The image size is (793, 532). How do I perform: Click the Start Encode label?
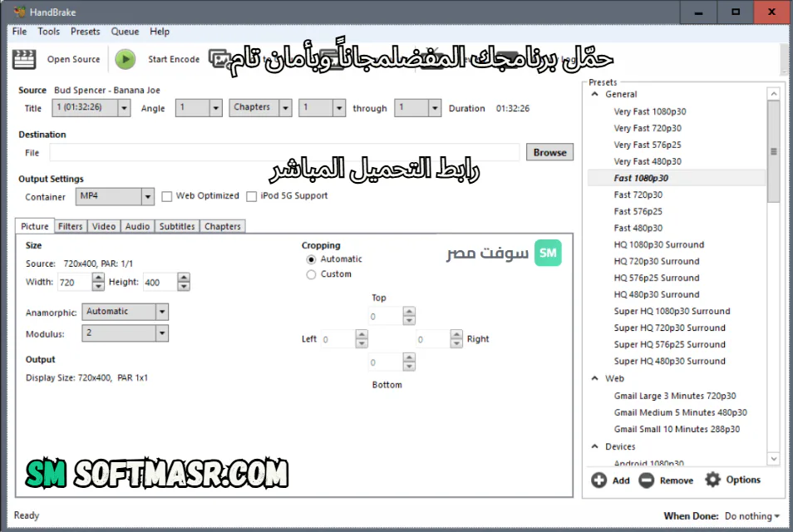click(174, 59)
